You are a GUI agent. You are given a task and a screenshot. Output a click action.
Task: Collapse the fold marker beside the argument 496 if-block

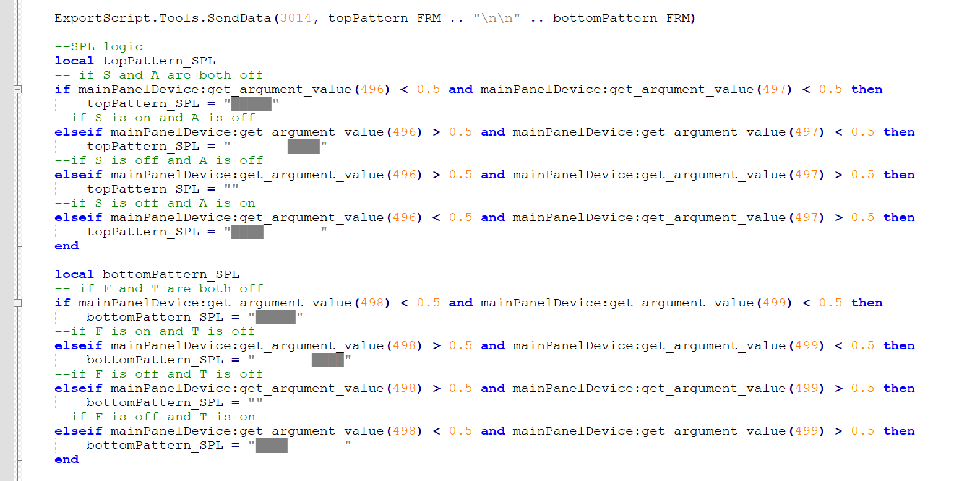18,89
